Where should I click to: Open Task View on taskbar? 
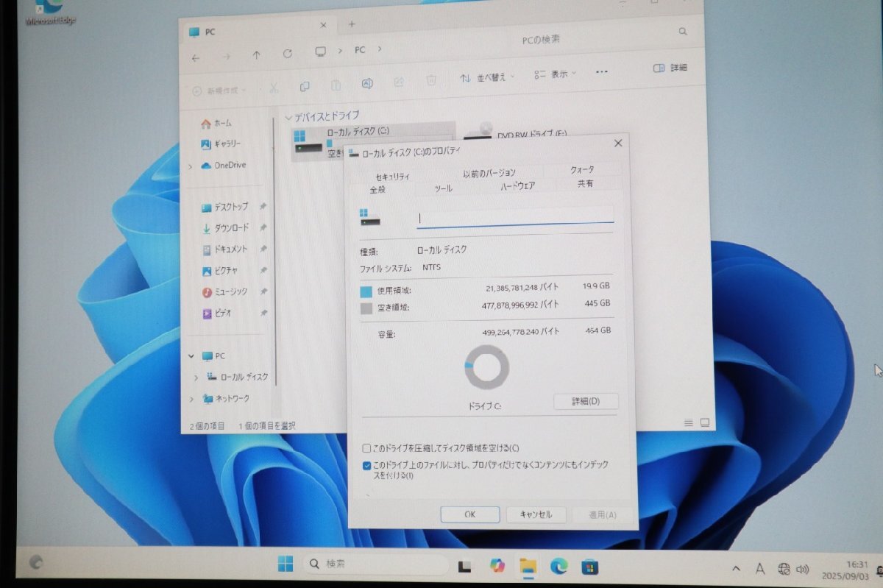coord(464,567)
